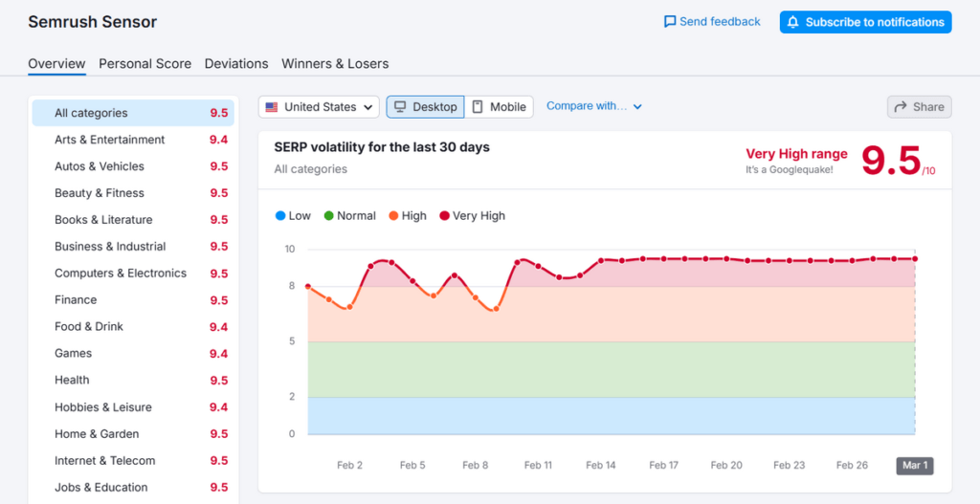
Task: Pick the Games category
Action: point(133,354)
